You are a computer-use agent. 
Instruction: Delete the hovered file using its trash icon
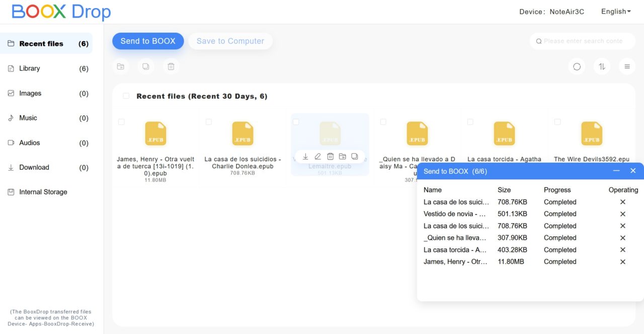[x=330, y=157]
